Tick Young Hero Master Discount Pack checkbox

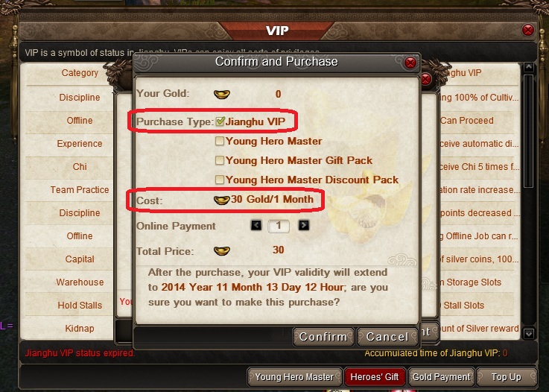pyautogui.click(x=220, y=180)
